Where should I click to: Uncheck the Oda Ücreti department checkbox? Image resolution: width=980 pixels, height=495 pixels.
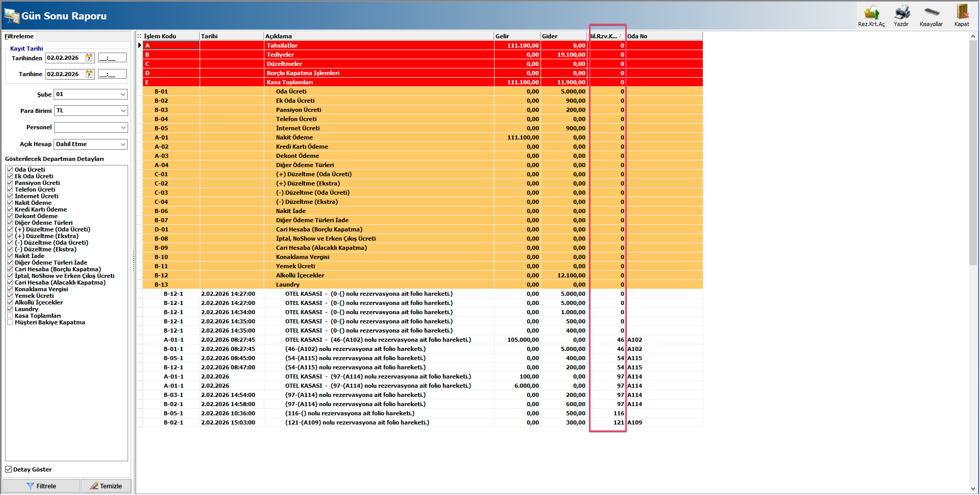10,170
